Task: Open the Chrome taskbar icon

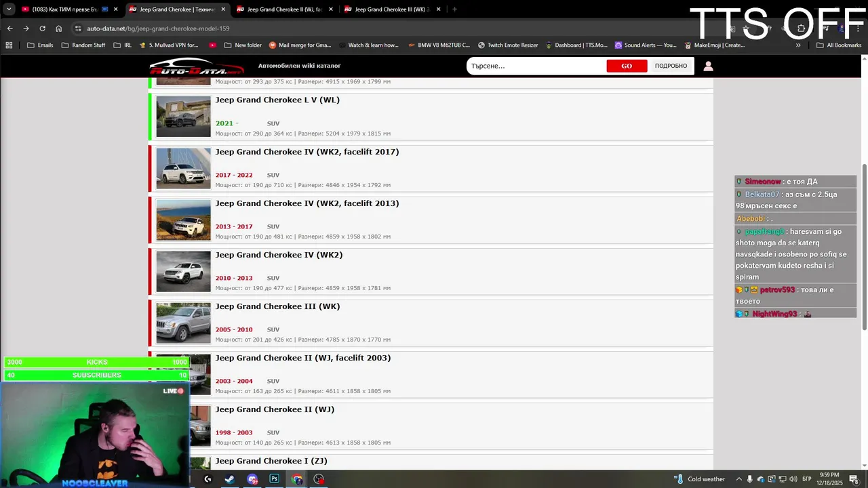Action: [297, 479]
